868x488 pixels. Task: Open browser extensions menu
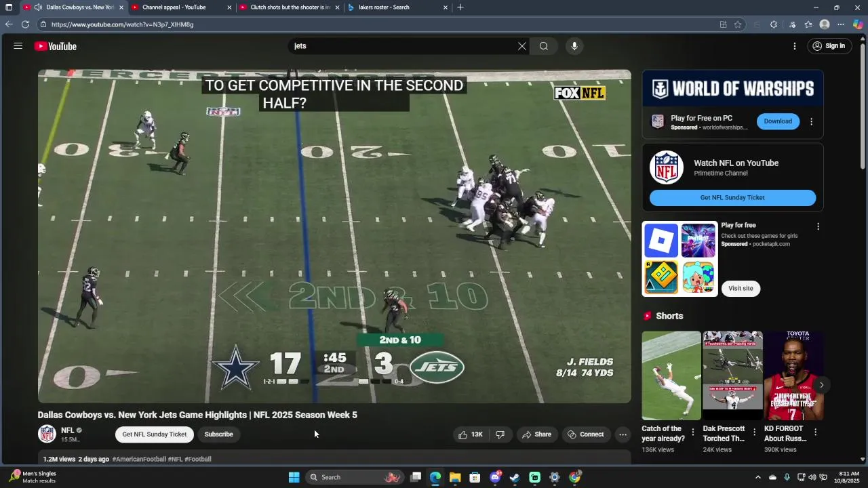[774, 24]
